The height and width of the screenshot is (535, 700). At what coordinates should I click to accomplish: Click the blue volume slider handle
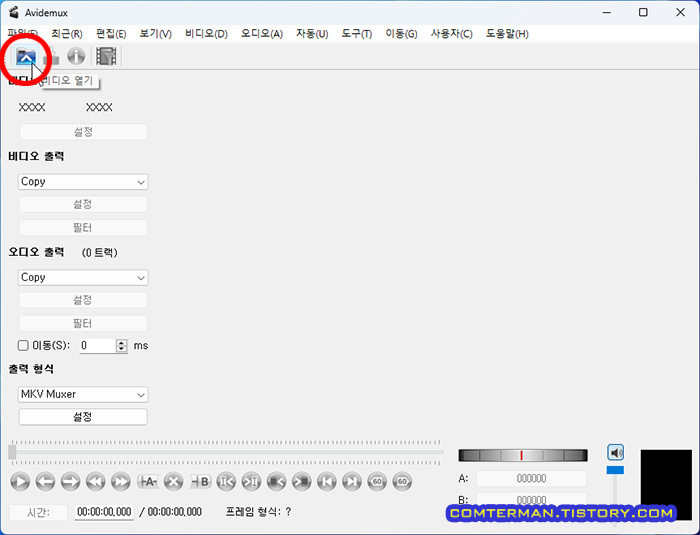tap(615, 470)
